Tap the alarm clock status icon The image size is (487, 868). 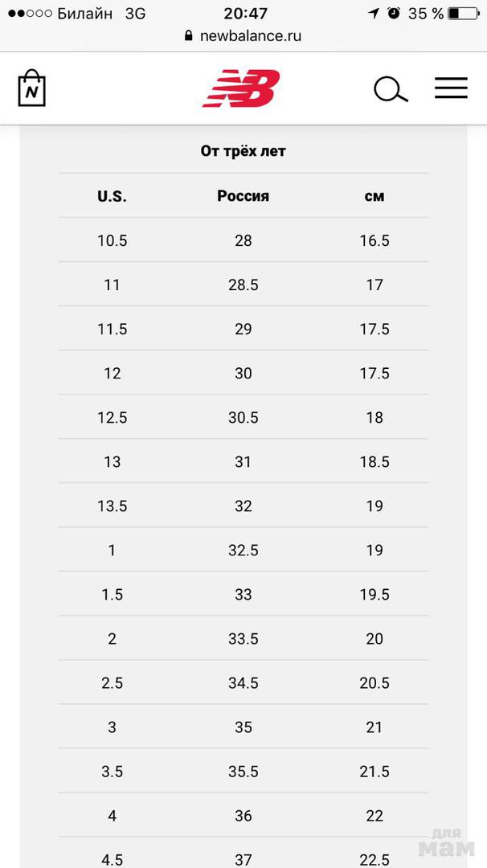pos(393,13)
